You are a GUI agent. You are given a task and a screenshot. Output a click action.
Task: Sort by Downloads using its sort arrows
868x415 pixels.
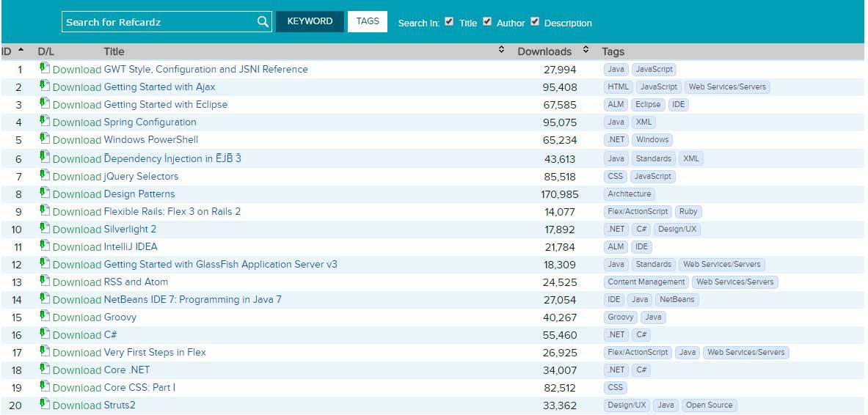point(586,50)
